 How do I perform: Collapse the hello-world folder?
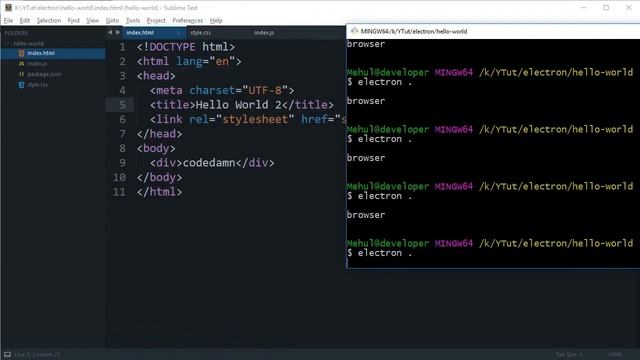coord(7,43)
